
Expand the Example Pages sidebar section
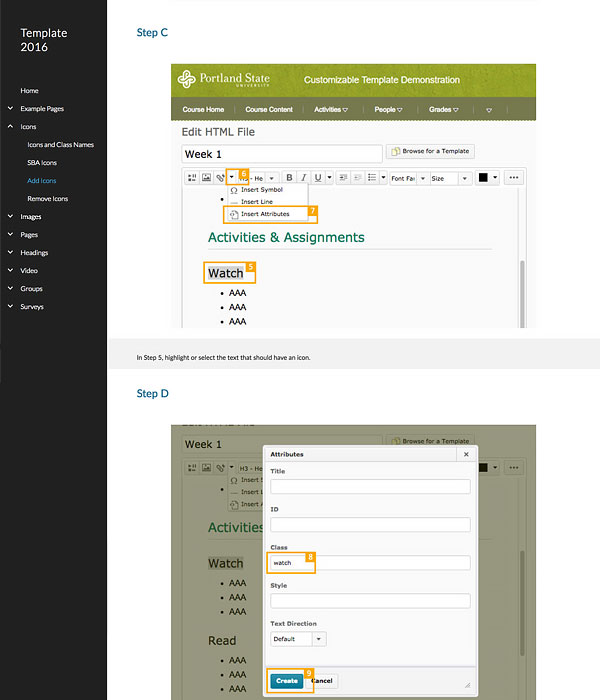[10, 108]
